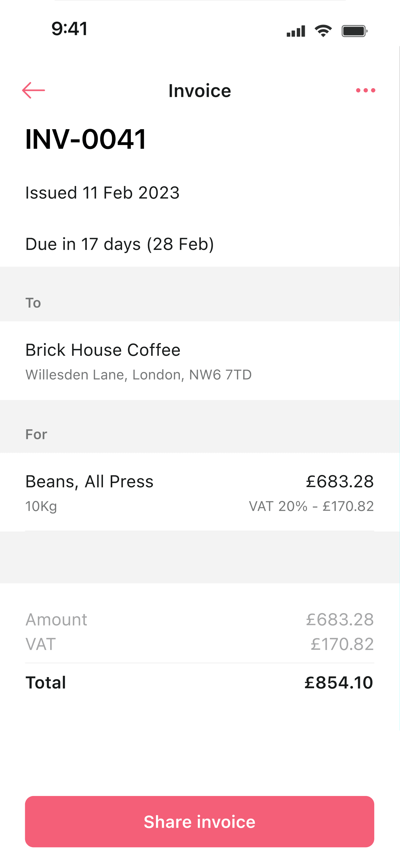Tap the 10Kg quantity label
This screenshot has height=868, width=400.
(41, 506)
